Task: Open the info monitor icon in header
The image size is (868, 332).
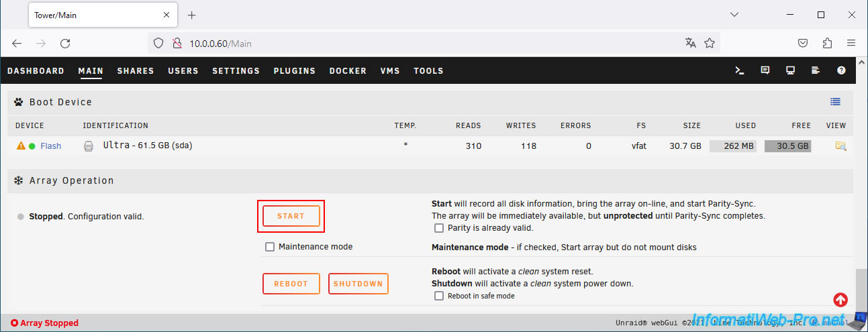Action: tap(790, 70)
